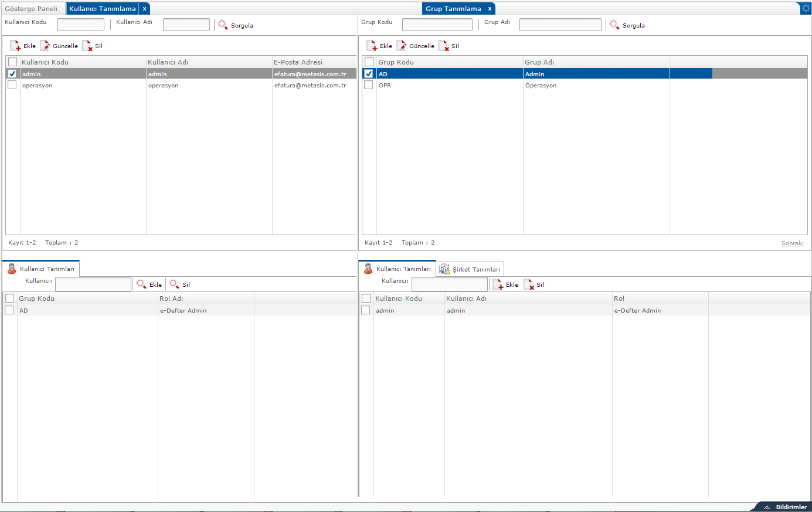Uncheck the admin user row checkbox

(x=12, y=74)
